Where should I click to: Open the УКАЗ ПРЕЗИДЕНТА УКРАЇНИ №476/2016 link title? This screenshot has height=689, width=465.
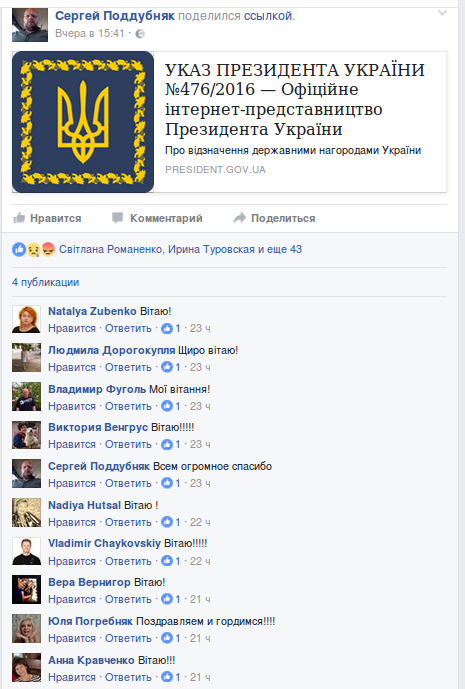pos(294,99)
